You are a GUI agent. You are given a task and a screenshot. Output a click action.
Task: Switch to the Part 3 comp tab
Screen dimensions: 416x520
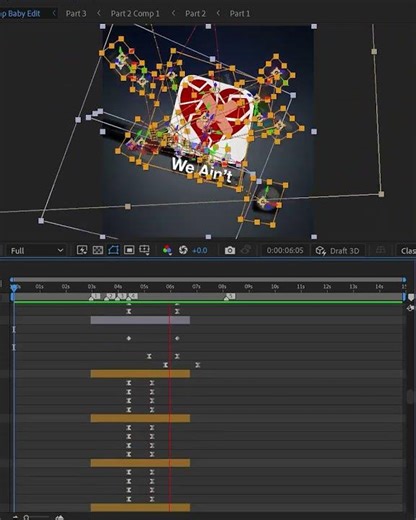pyautogui.click(x=76, y=14)
